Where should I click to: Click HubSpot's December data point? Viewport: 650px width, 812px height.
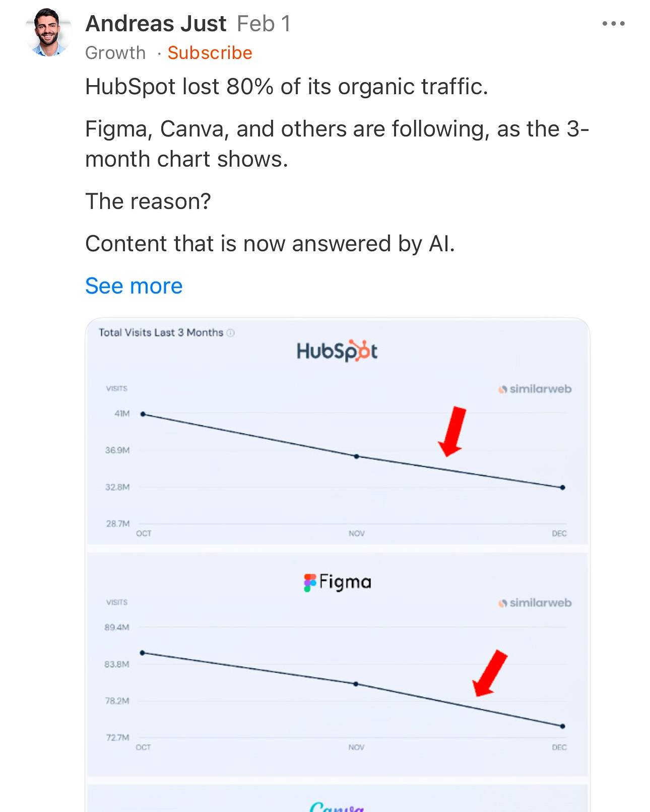point(562,488)
